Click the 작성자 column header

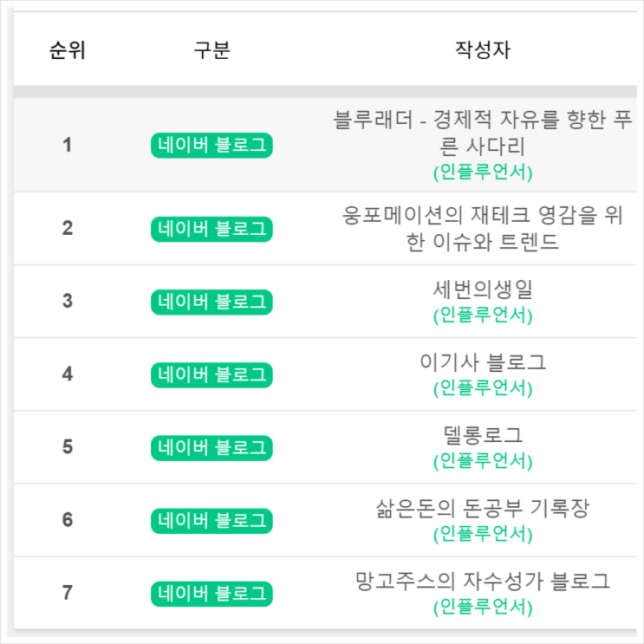coord(482,50)
